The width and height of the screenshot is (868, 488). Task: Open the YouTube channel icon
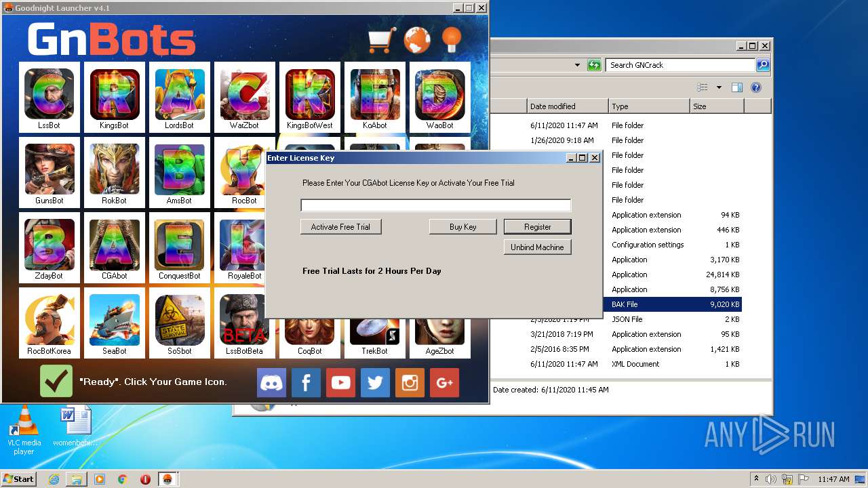pyautogui.click(x=340, y=383)
